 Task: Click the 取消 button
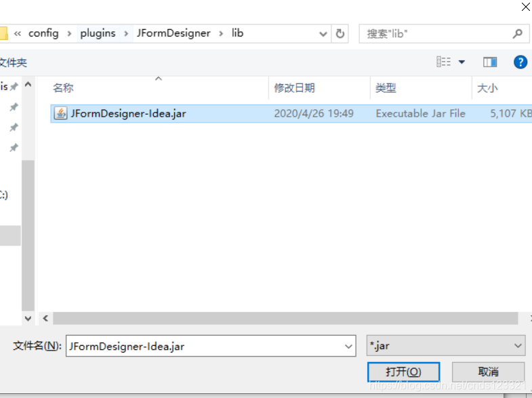pos(488,372)
